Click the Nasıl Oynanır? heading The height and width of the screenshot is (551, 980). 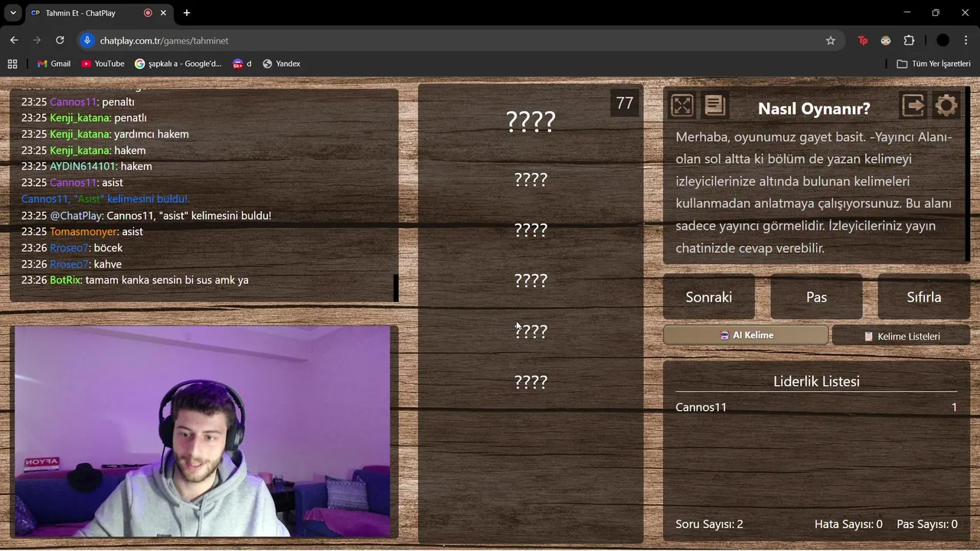tap(814, 109)
